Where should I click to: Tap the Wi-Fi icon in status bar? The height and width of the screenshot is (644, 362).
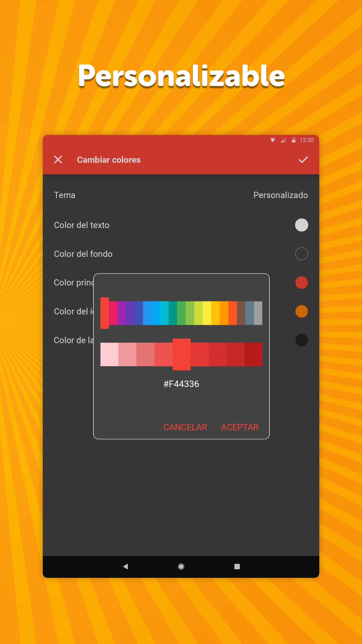(273, 140)
